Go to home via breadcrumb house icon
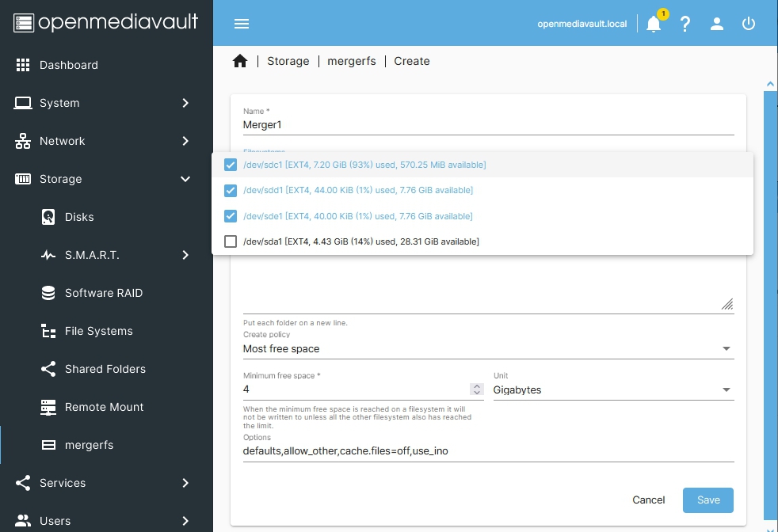This screenshot has height=532, width=778. tap(240, 61)
